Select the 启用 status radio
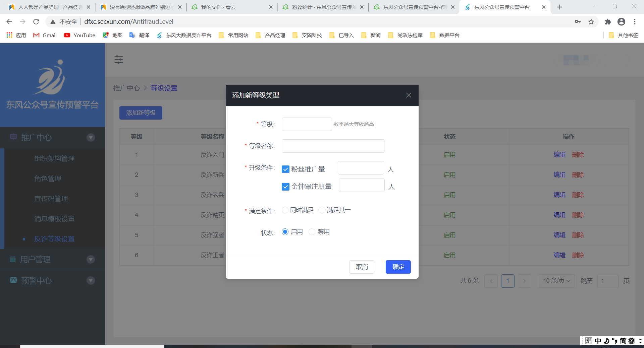Image resolution: width=644 pixels, height=348 pixels. (x=285, y=232)
